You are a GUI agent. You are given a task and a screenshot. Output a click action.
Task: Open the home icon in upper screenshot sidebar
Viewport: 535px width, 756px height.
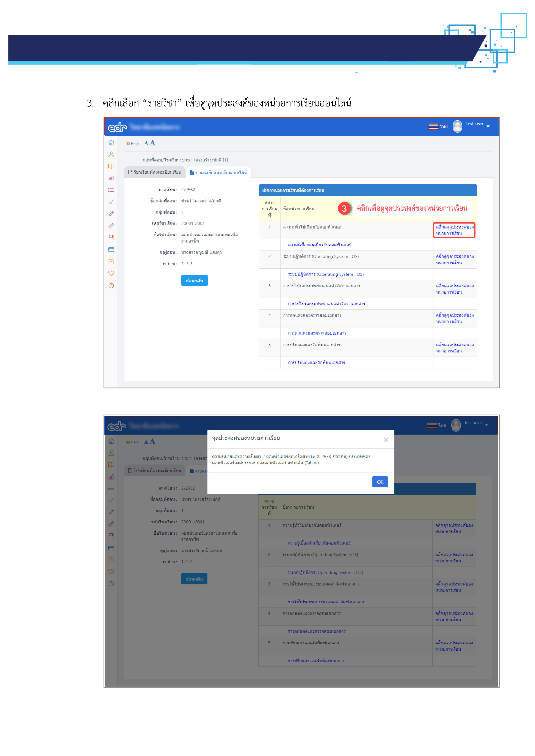click(x=111, y=142)
